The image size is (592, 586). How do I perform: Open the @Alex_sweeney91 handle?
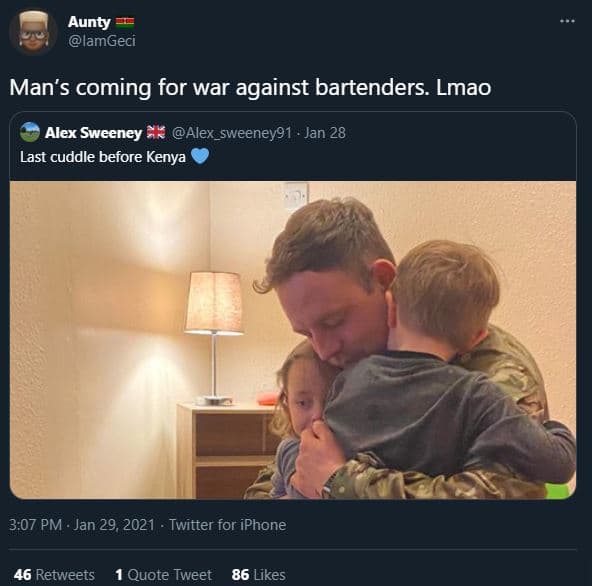[231, 133]
